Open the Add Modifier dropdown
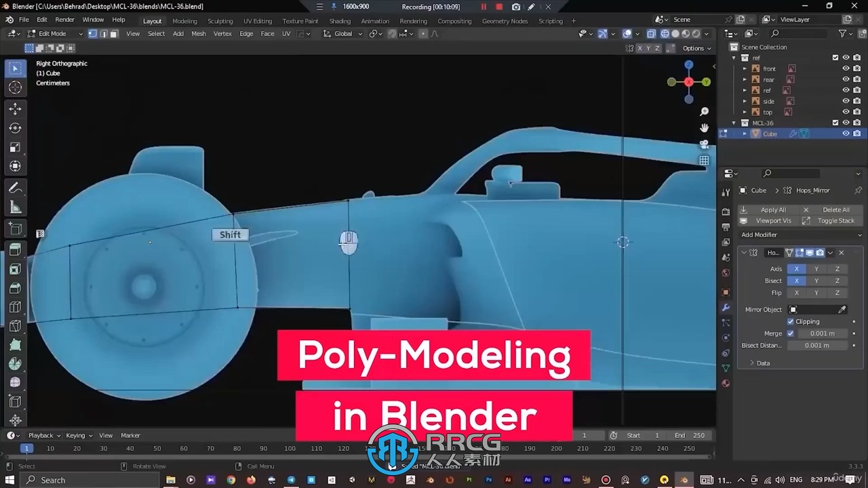868x488 pixels. pyautogui.click(x=801, y=235)
